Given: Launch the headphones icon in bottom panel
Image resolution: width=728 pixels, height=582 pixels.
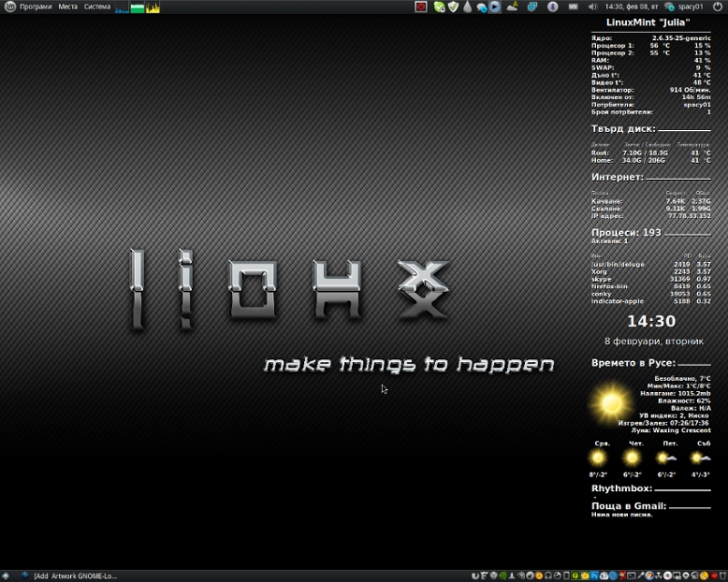Looking at the screenshot, I should pyautogui.click(x=548, y=576).
